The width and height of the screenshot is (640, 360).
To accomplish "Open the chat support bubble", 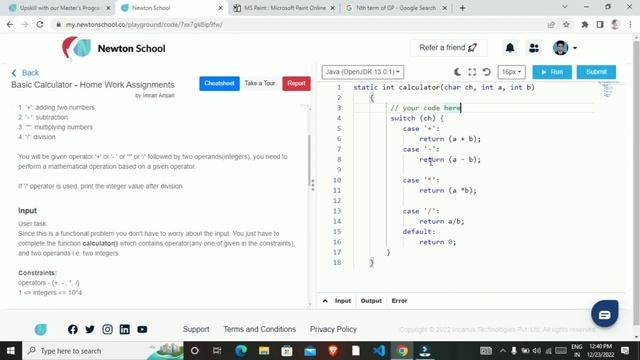I will tap(604, 313).
